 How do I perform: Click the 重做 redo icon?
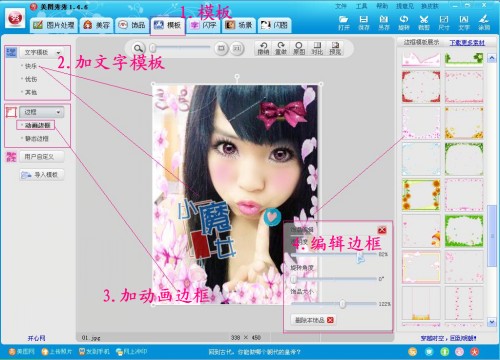click(281, 48)
